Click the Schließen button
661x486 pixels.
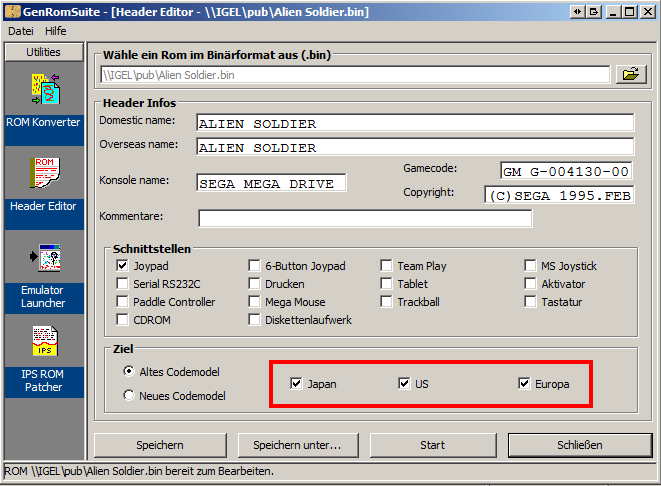[580, 445]
